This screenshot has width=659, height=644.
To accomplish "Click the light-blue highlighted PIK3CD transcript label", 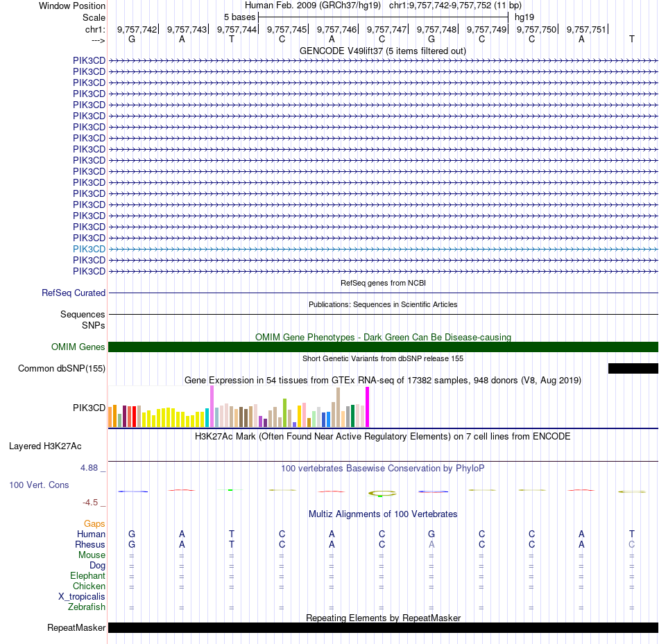I will point(89,249).
